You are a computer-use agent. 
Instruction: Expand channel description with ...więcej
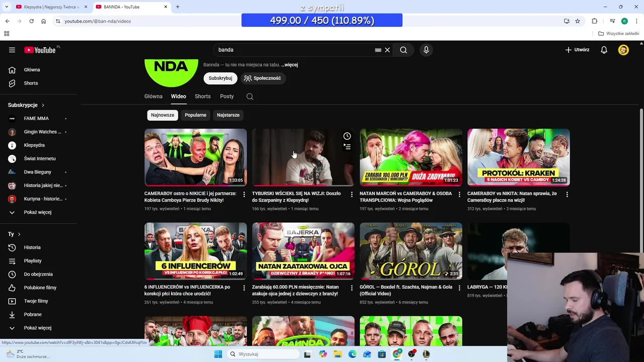pos(289,65)
